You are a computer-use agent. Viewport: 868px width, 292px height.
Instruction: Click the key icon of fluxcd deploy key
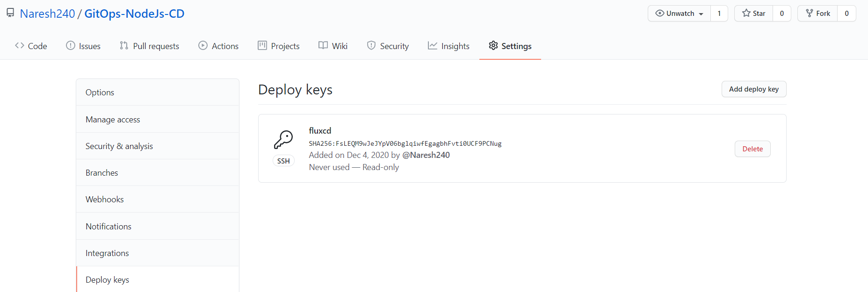coord(283,140)
